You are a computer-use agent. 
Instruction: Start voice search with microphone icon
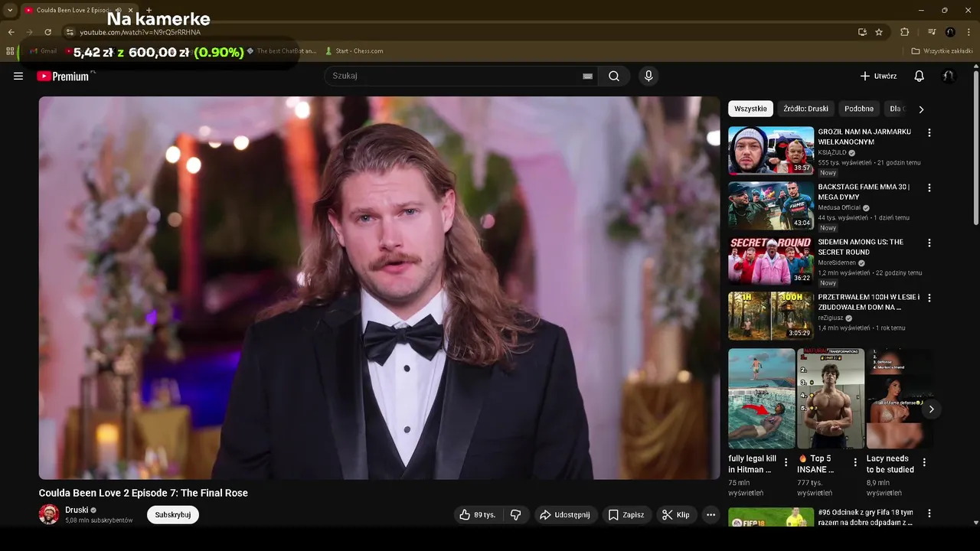coord(648,76)
